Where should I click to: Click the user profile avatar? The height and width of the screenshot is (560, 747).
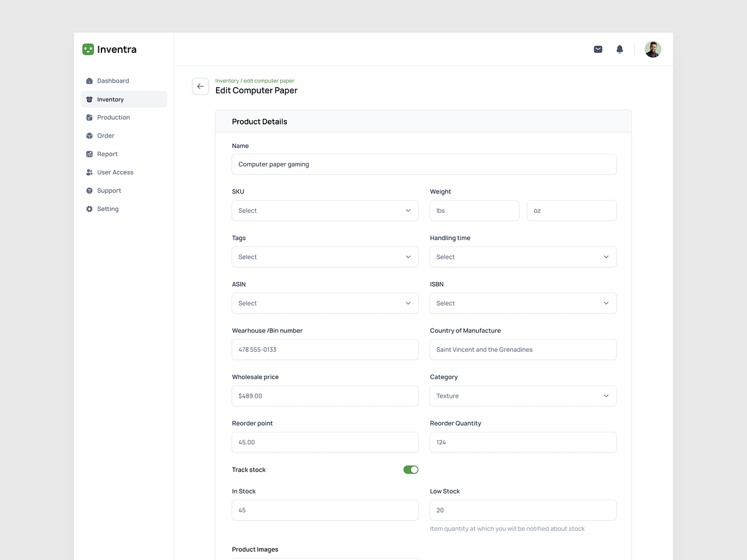coord(652,49)
